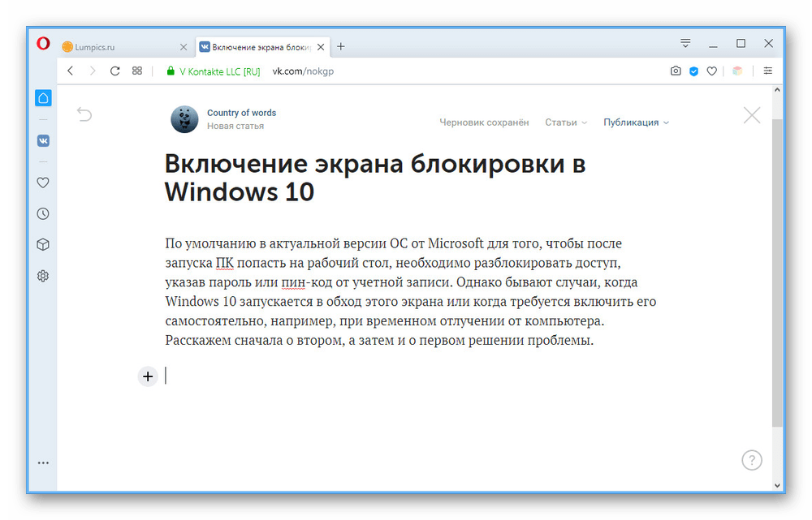Click the vertical scrollbar thumb
The height and width of the screenshot is (520, 812).
pos(777,272)
